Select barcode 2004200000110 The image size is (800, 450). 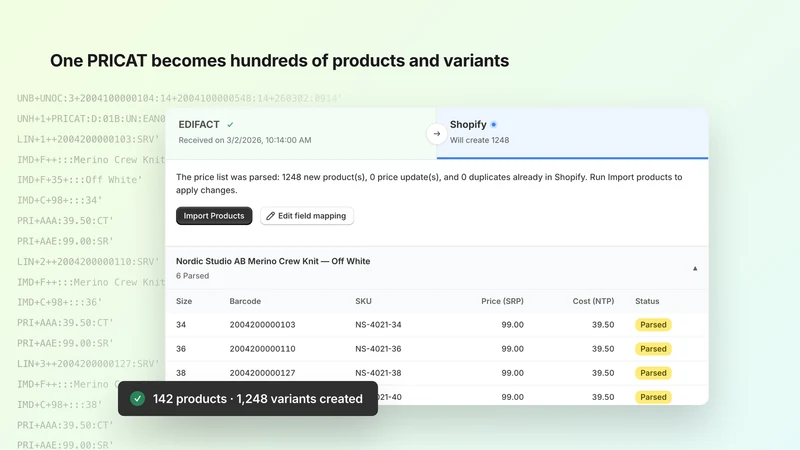262,349
